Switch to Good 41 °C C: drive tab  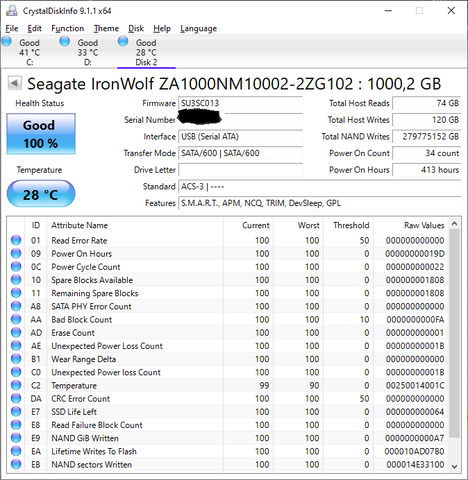point(29,52)
